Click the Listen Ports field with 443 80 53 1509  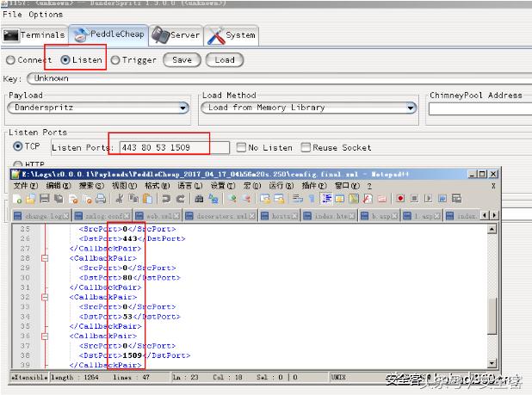tap(175, 147)
